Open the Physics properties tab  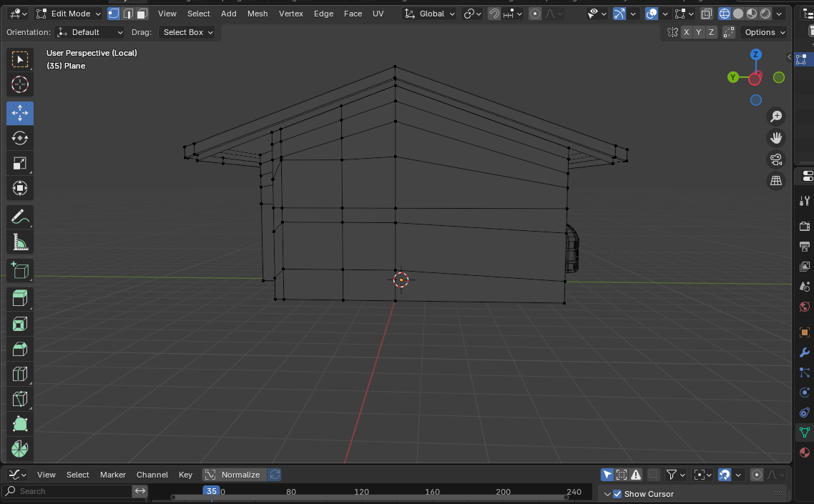(x=805, y=392)
